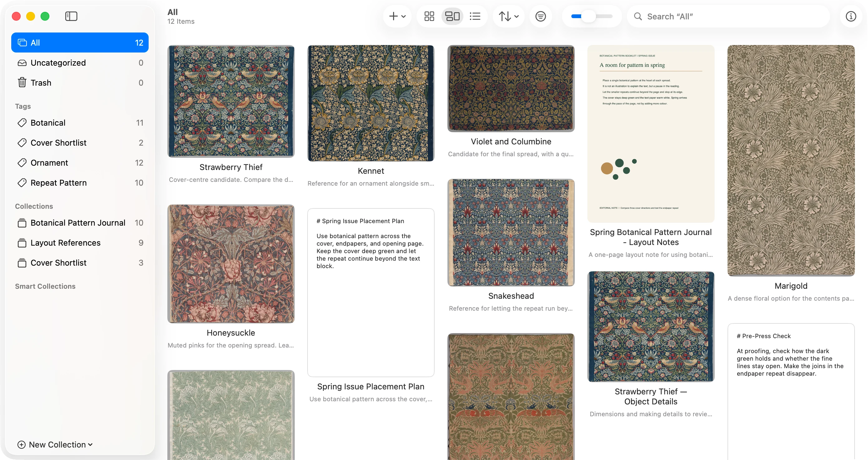Screen dimensions: 868x460
Task: Click the Trash bin icon
Action: [22, 82]
